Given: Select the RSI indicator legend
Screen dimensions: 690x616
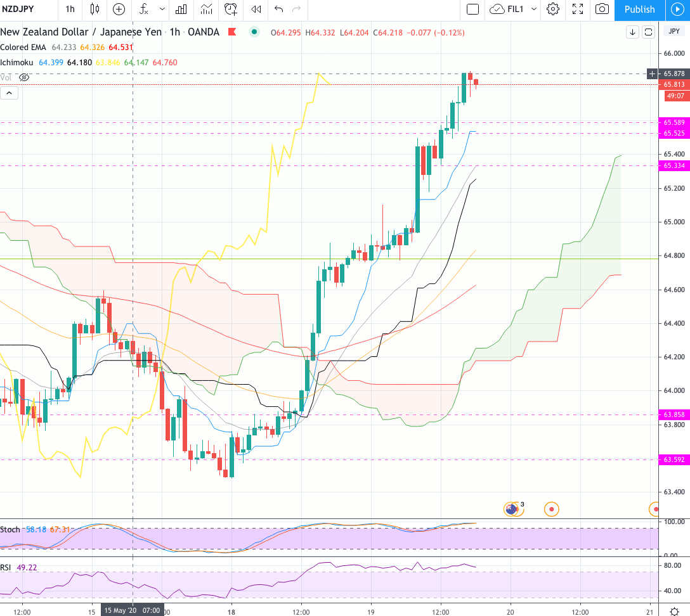Looking at the screenshot, I should click(x=6, y=568).
